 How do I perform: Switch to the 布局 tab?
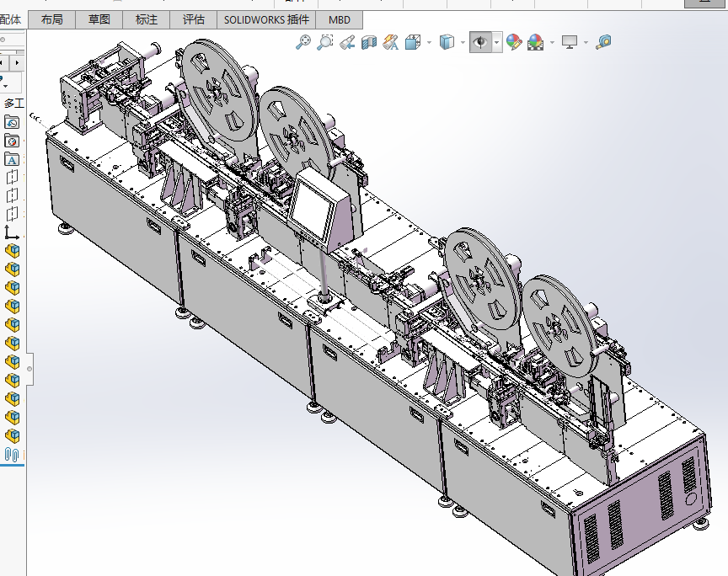51,20
